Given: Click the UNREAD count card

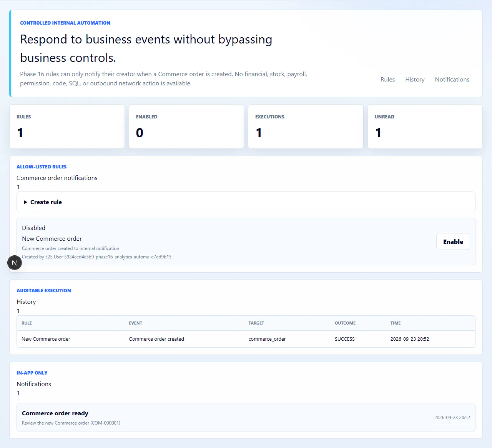Looking at the screenshot, I should [x=425, y=127].
